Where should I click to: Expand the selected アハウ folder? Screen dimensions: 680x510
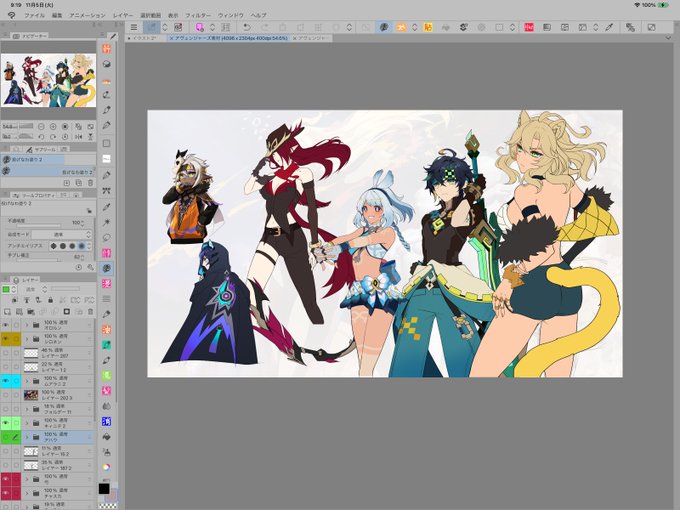point(27,437)
